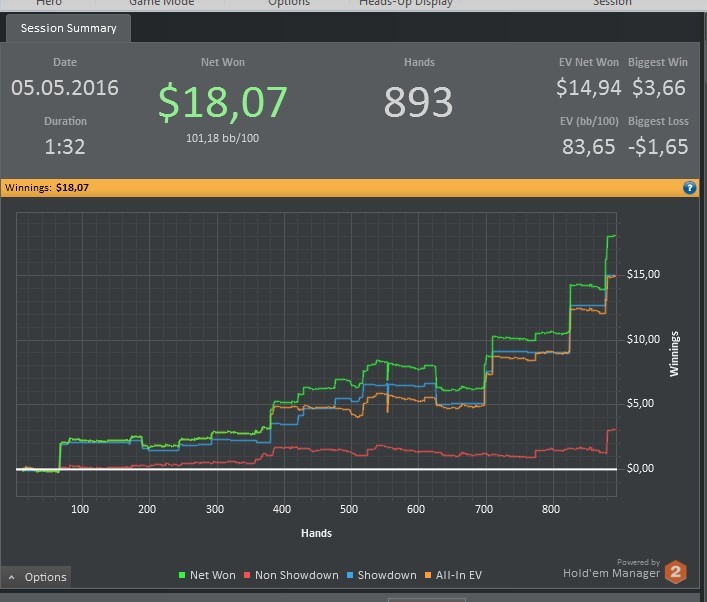
Task: Open the Session menu
Action: click(612, 3)
